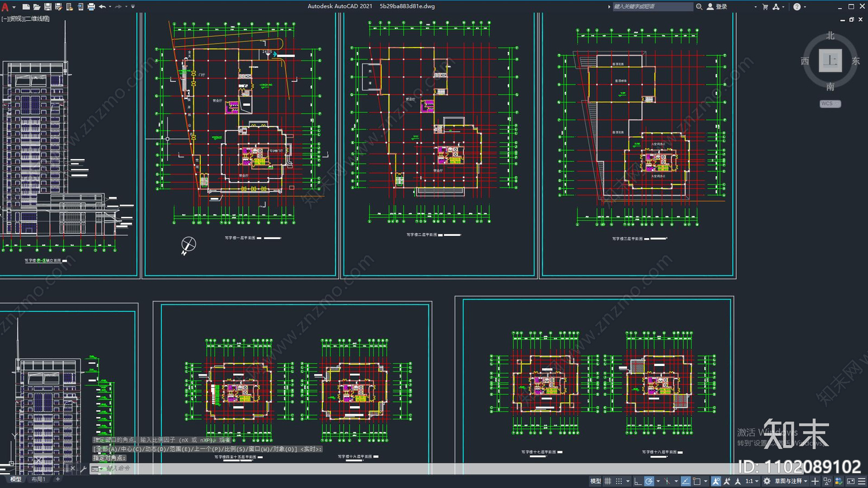Open workspace switching gear icon
The width and height of the screenshot is (868, 488).
point(767,481)
